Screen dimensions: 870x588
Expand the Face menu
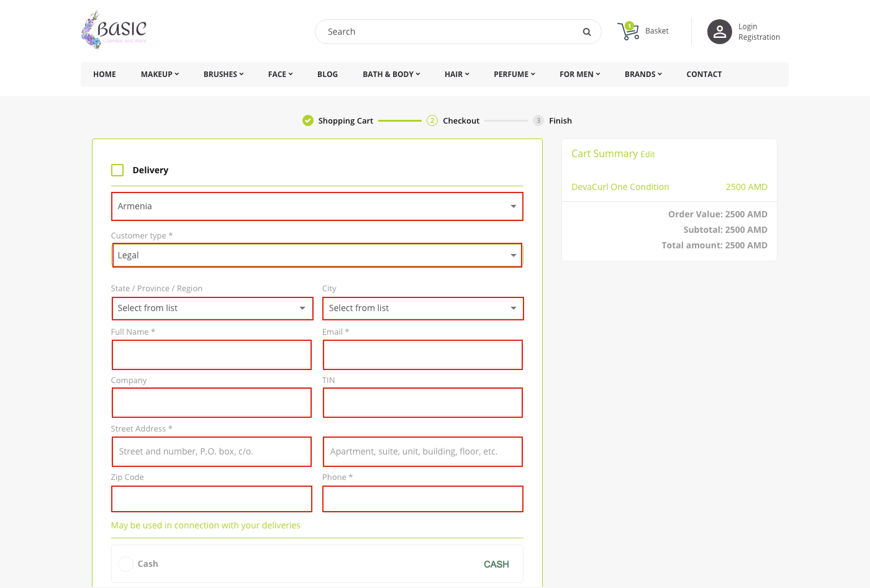280,75
